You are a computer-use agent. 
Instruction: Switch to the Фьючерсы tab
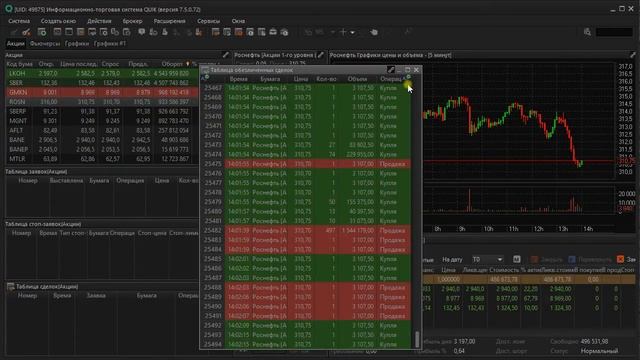pos(45,43)
